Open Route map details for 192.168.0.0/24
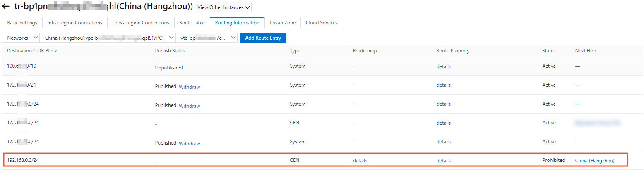The image size is (644, 173). [360, 161]
